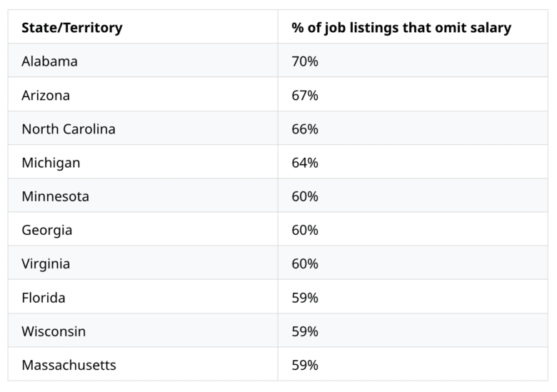Click the 70% value in Alabama's row
Image resolution: width=557 pixels, height=392 pixels.
[x=305, y=61]
